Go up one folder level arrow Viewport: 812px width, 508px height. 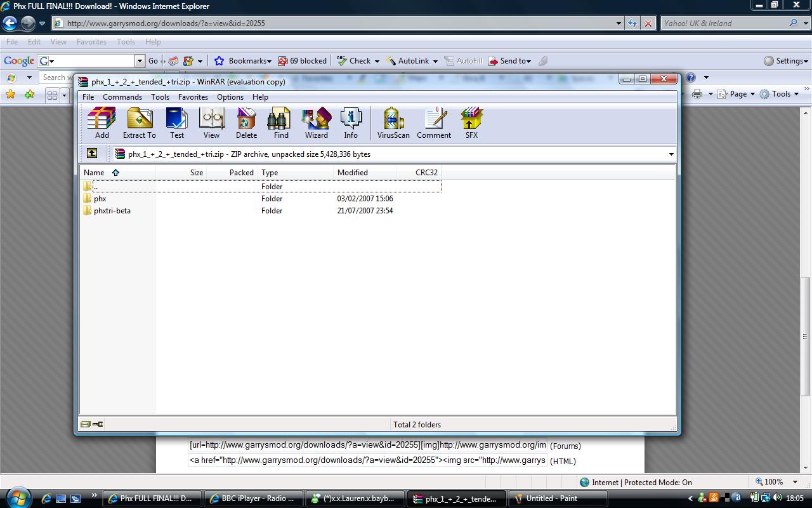coord(92,153)
